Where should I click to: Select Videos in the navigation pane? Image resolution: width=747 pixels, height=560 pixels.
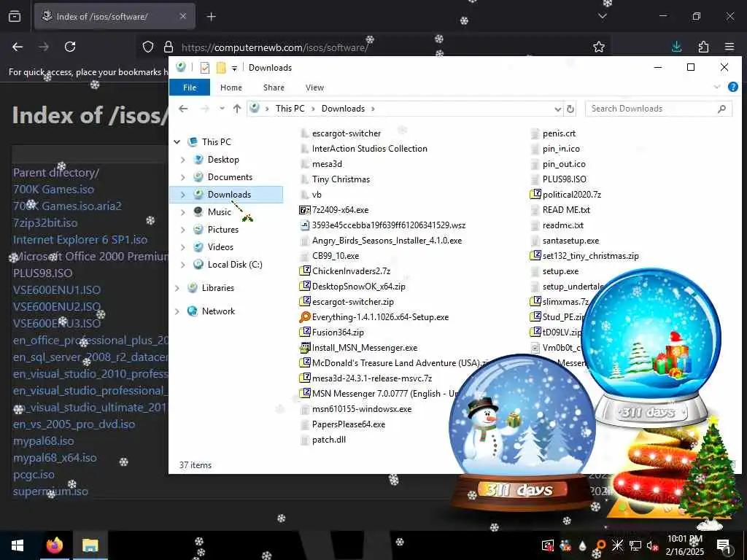coord(220,247)
